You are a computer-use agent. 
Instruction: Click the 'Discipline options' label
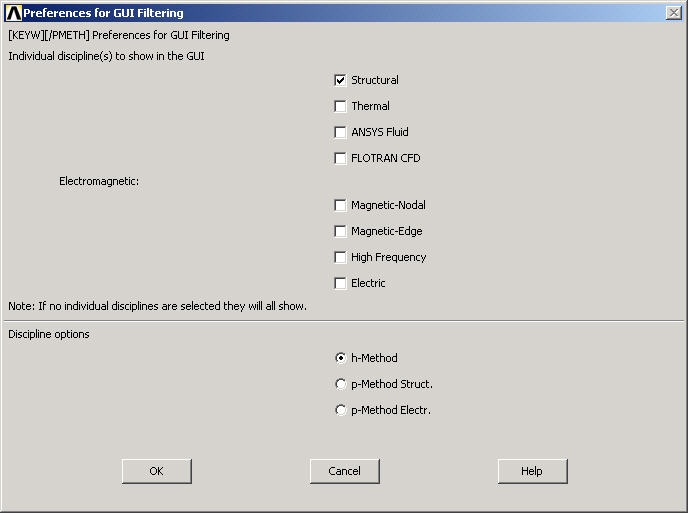[x=49, y=334]
